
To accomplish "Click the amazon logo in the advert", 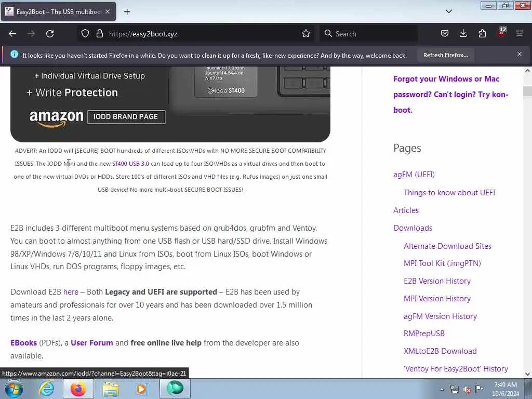I will [56, 118].
